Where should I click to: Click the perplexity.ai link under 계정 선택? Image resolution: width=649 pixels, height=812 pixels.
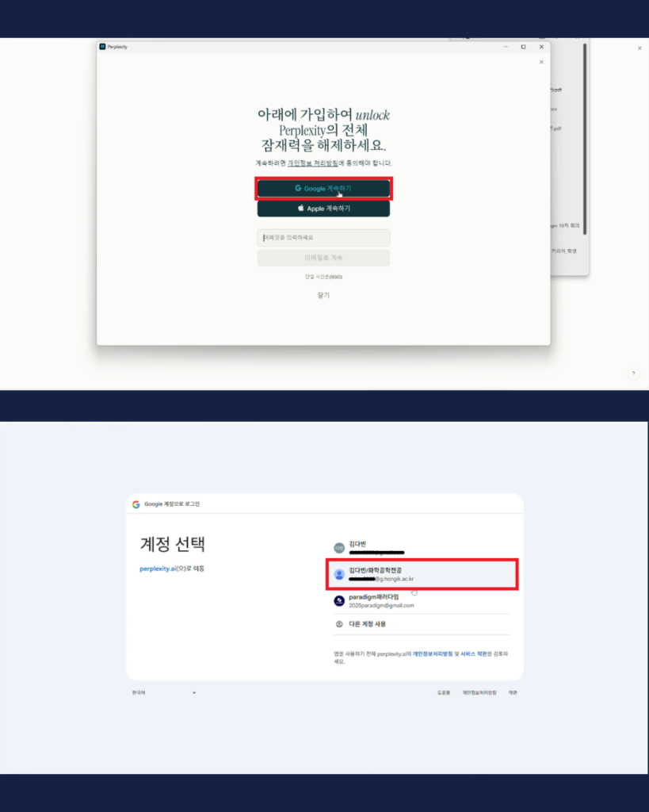tap(158, 569)
